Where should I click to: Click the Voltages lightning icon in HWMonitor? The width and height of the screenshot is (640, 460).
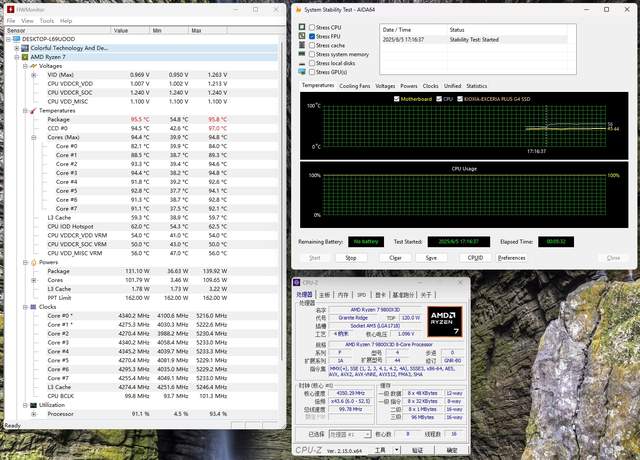33,66
